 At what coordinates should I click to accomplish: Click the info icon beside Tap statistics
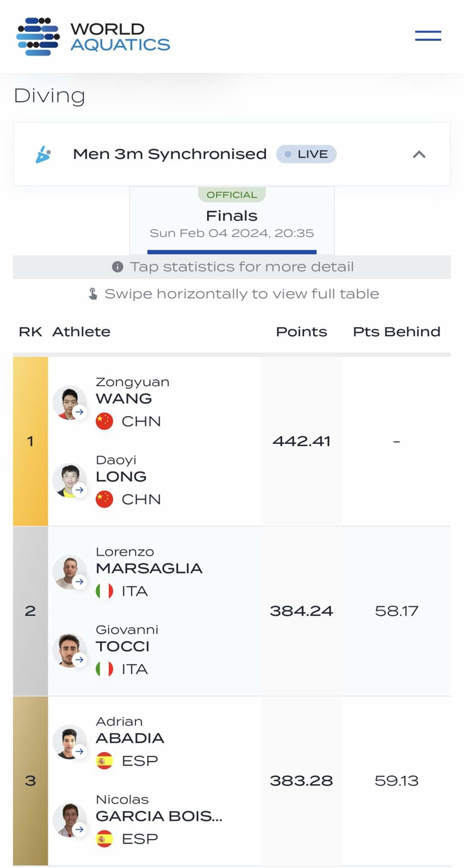coord(117,267)
